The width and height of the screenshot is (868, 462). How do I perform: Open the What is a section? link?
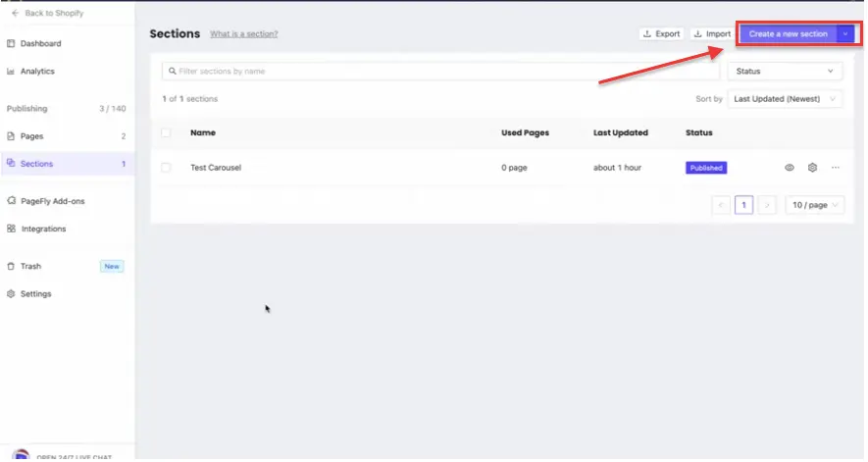[x=243, y=34]
